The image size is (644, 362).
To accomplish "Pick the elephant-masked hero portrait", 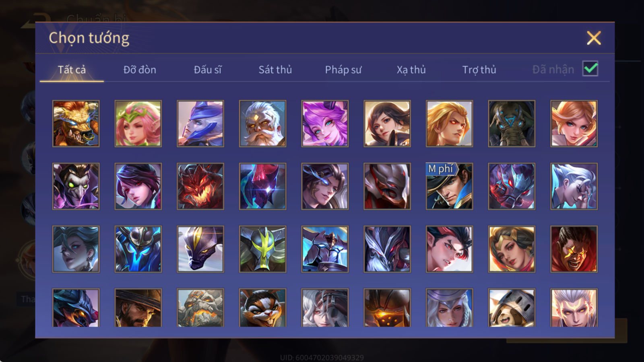I will (x=512, y=123).
